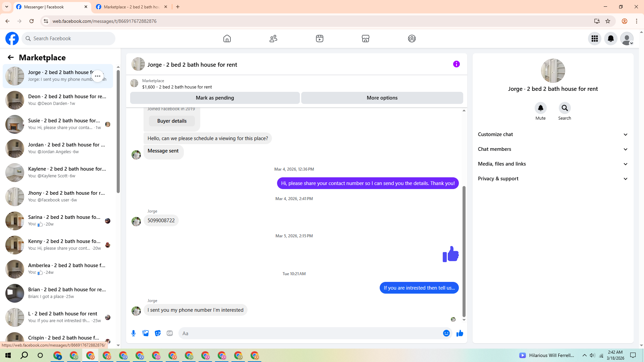Screen dimensions: 644x362
Task: Focus the Aa message input field
Action: (310, 333)
